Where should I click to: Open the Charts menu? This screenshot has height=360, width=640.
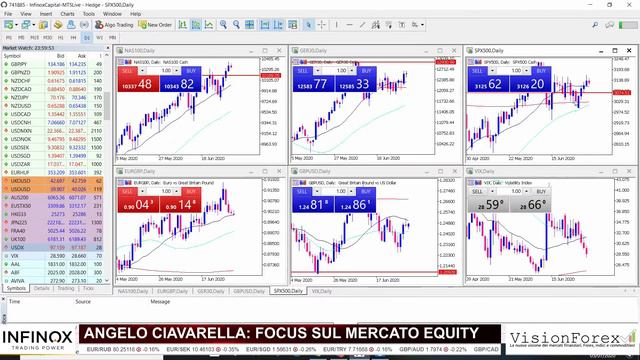coord(67,14)
